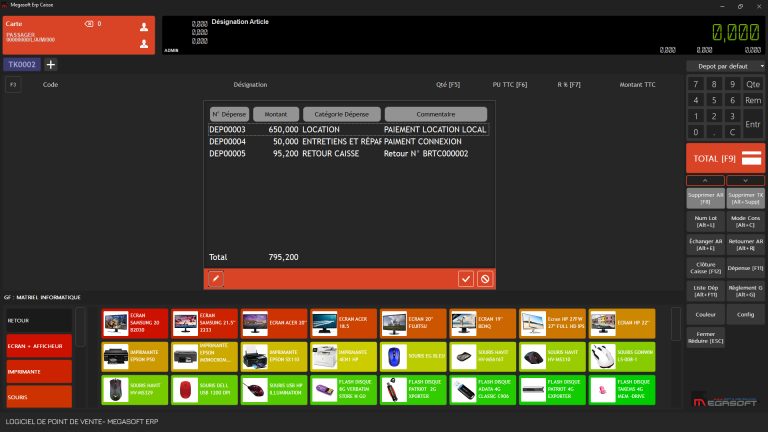Screen dimensions: 768x432
Task: Click the Rem keypad key
Action: [753, 100]
